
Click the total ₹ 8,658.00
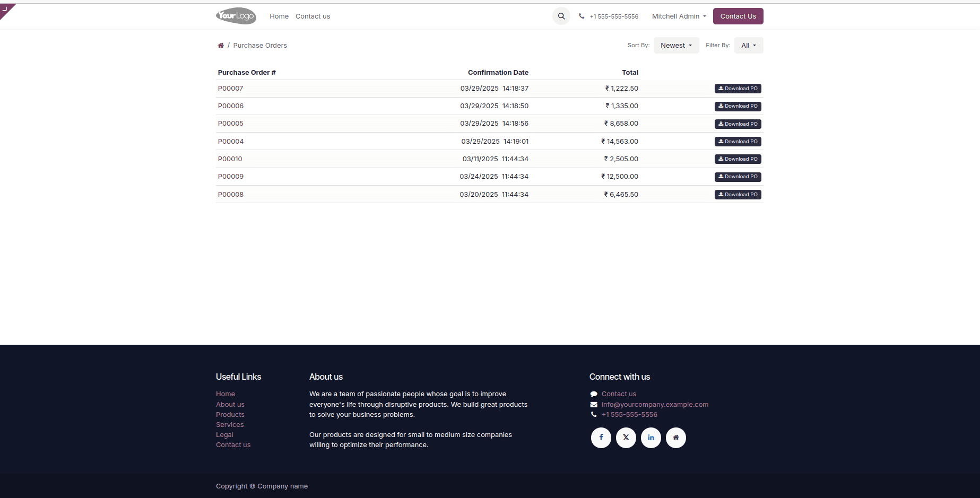pyautogui.click(x=621, y=124)
